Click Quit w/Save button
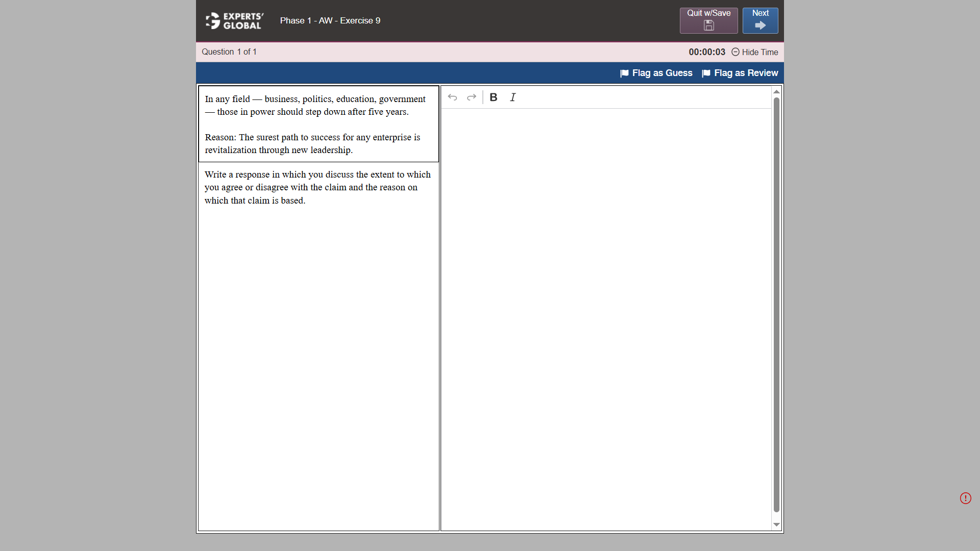Viewport: 980px width, 551px height. click(x=708, y=20)
